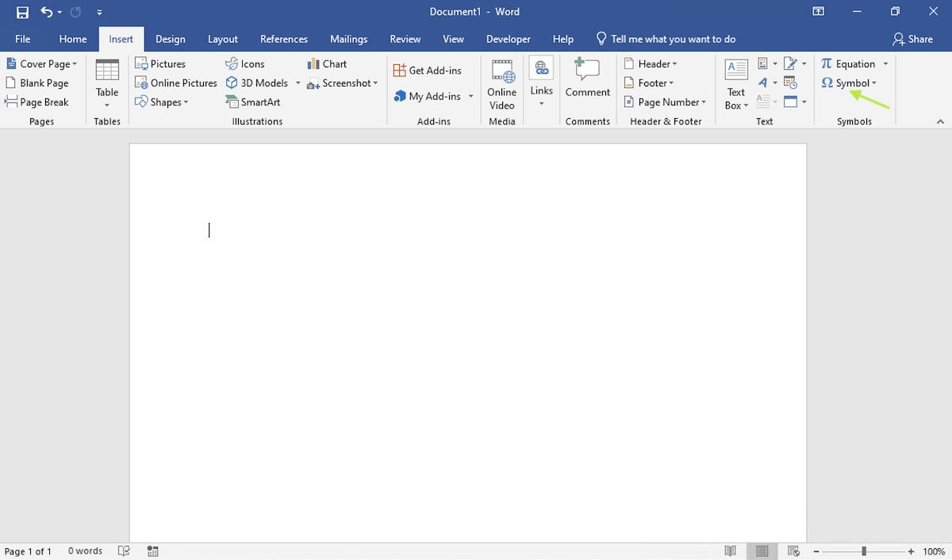Screen dimensions: 952x560
Task: Switch to Read Mode view
Action: tap(730, 550)
